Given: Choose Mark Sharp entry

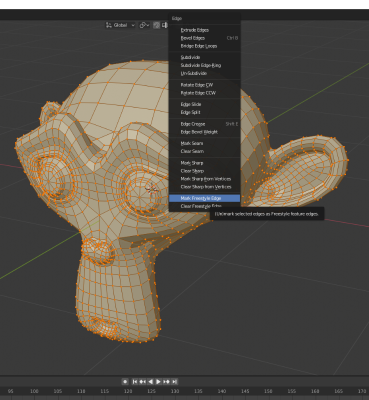Looking at the screenshot, I should tap(205, 163).
